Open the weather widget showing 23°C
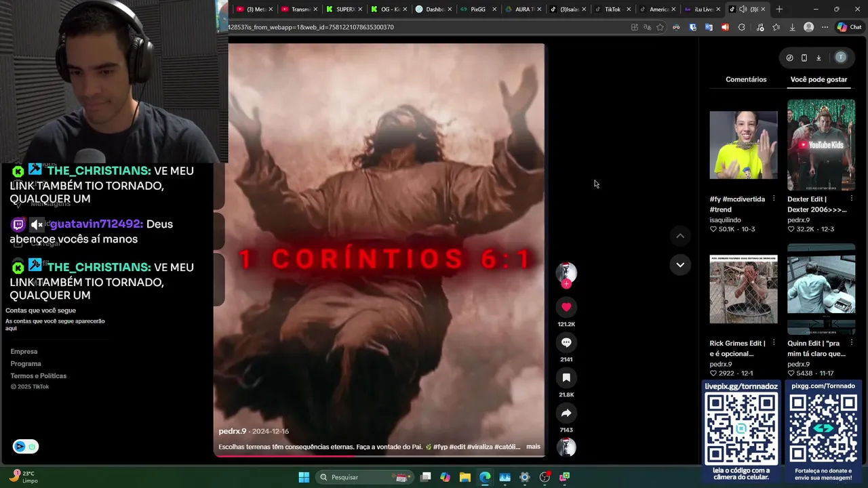Viewport: 868px width, 488px height. 24,477
